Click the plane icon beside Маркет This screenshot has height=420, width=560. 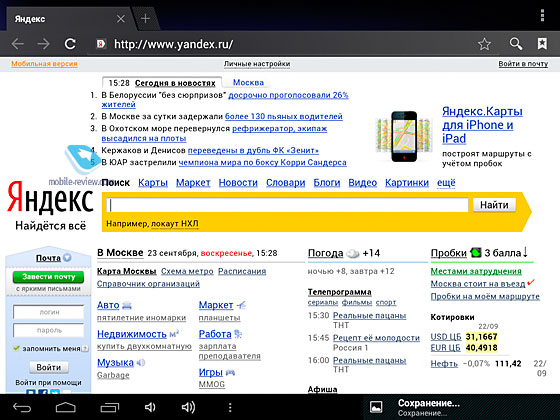coord(241,305)
